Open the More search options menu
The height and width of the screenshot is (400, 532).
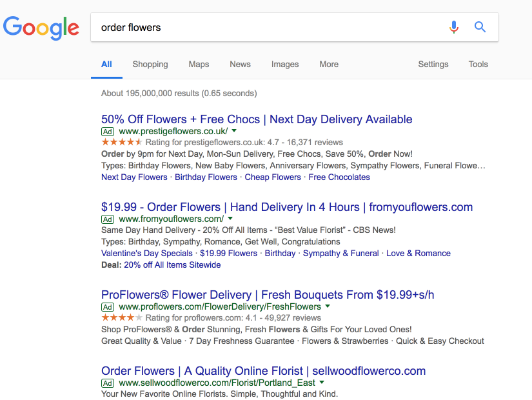tap(329, 64)
